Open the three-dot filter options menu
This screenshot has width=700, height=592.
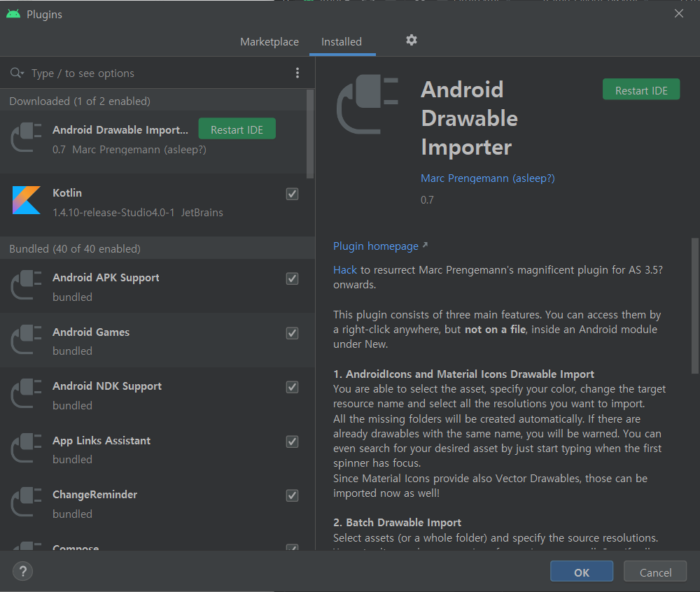pos(297,73)
